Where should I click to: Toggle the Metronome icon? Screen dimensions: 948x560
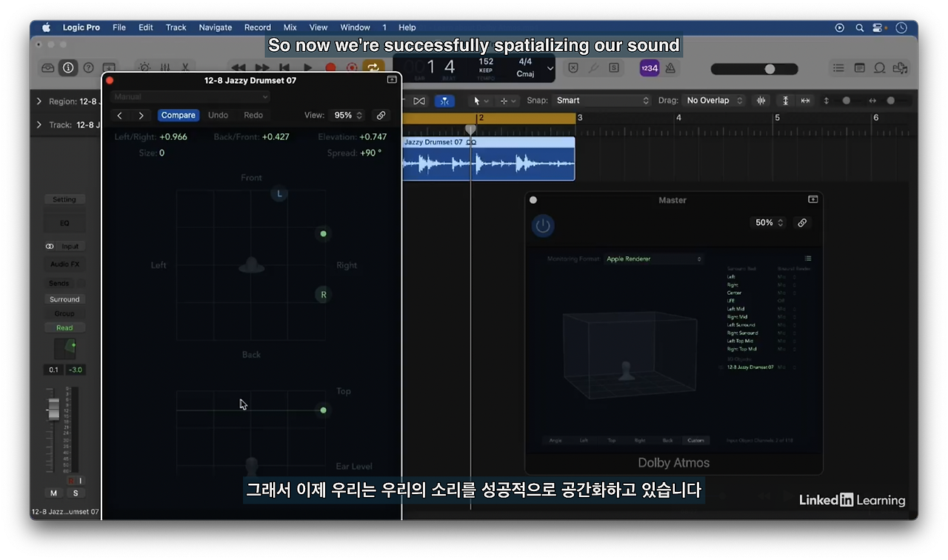pos(670,67)
